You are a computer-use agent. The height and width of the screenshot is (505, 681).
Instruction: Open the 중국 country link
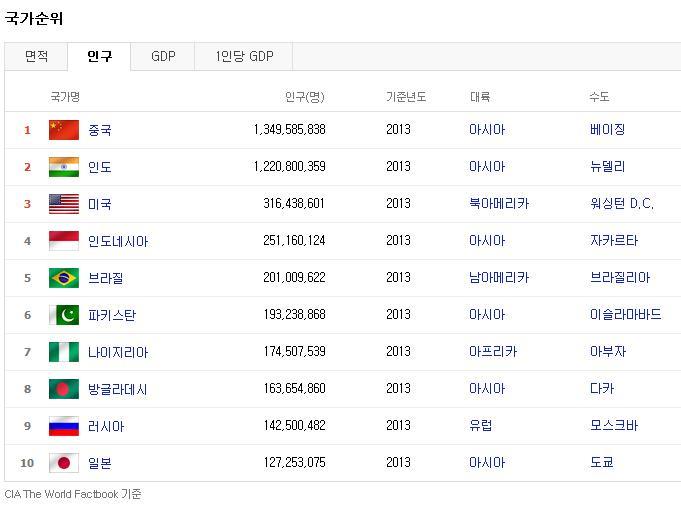pos(100,130)
